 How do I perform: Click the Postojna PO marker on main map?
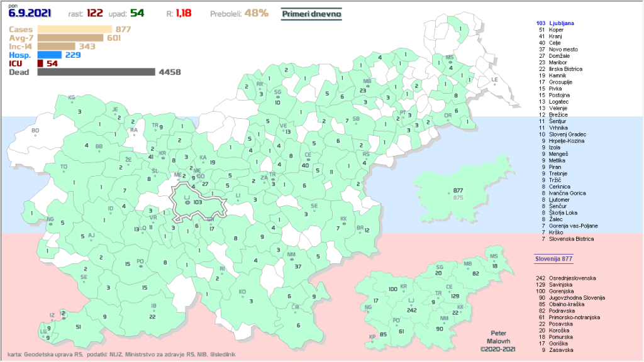click(140, 266)
